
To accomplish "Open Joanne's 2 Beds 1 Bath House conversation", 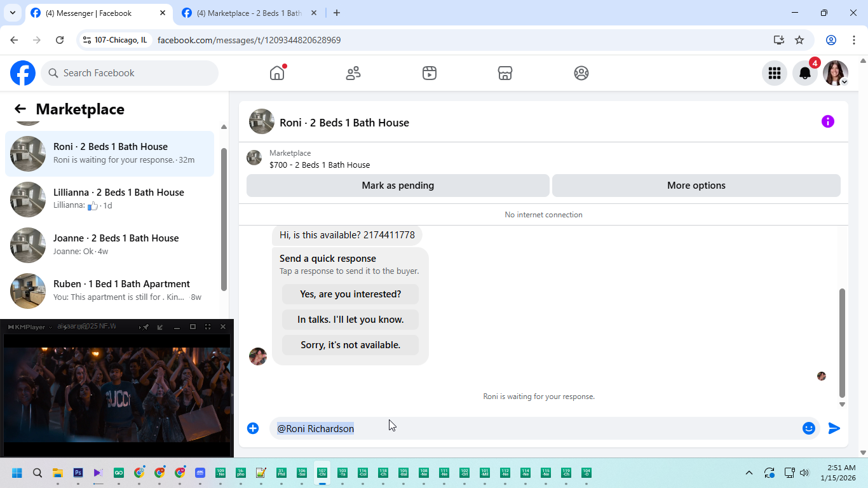I will (x=109, y=245).
